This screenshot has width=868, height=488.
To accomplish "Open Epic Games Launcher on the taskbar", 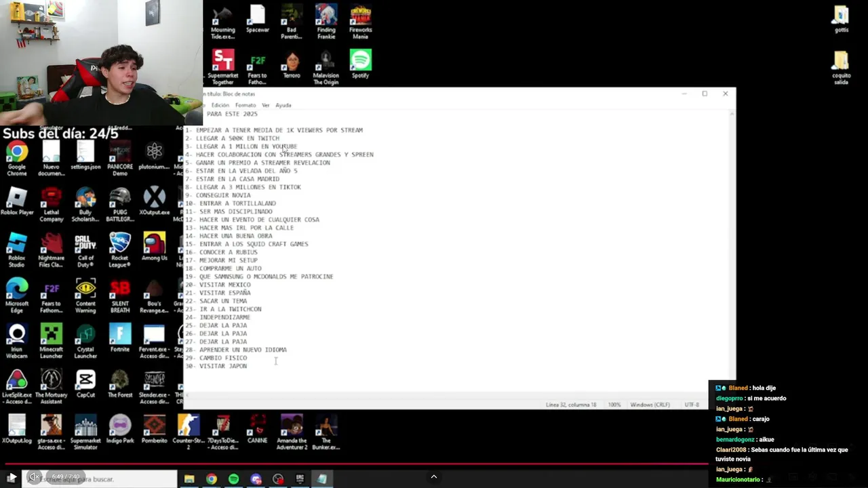I will pos(300,479).
